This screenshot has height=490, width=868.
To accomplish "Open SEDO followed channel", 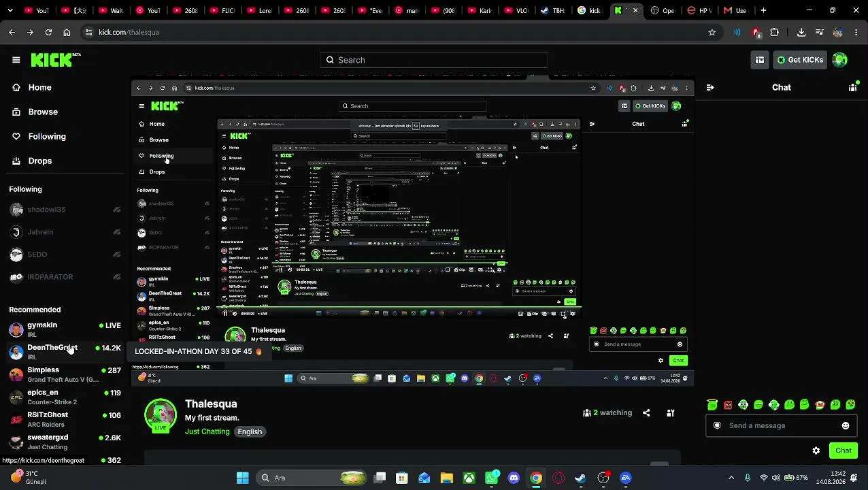I will click(65, 255).
